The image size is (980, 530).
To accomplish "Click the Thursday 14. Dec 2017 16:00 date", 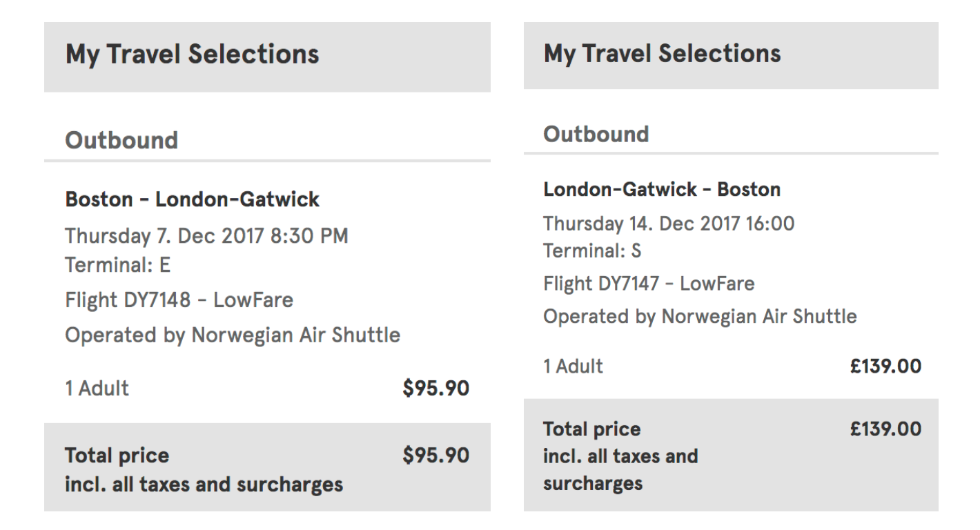I will (x=669, y=224).
